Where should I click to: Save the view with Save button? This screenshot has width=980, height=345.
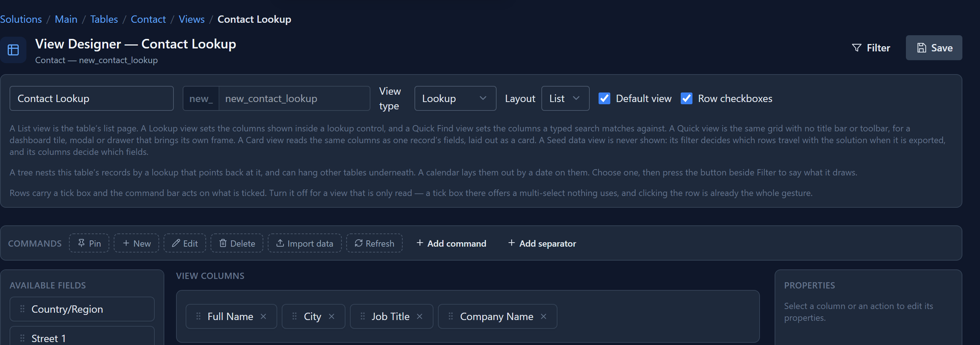934,48
